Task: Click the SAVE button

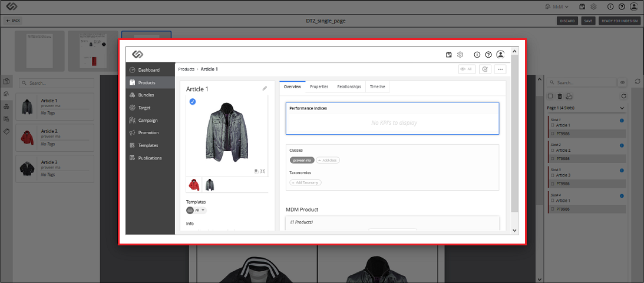Action: (588, 21)
